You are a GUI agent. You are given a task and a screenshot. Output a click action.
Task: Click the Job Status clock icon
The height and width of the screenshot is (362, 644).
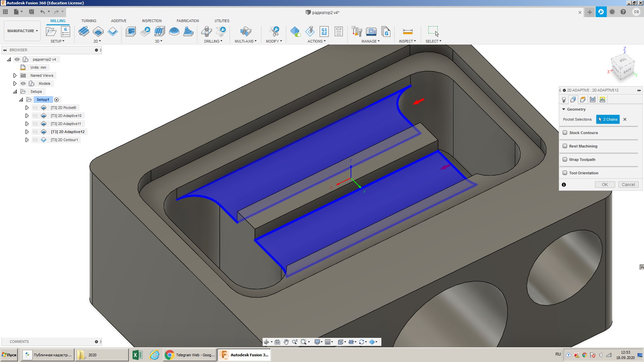pyautogui.click(x=612, y=12)
